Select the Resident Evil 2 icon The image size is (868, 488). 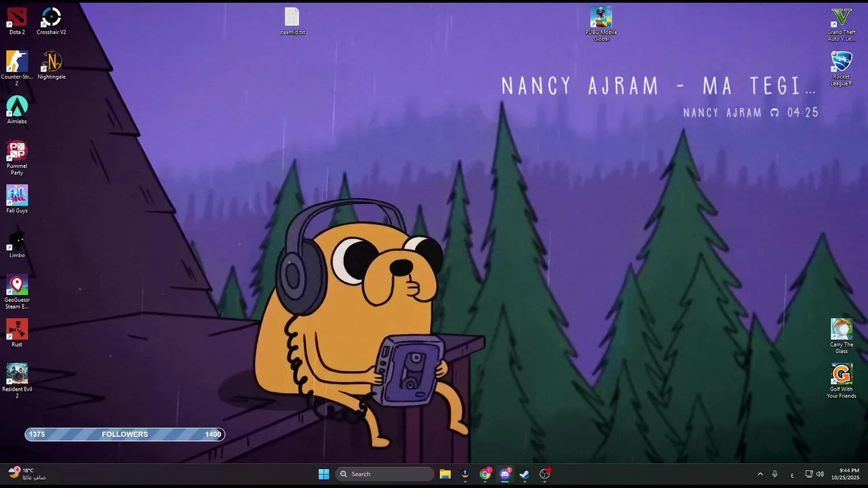coord(17,382)
